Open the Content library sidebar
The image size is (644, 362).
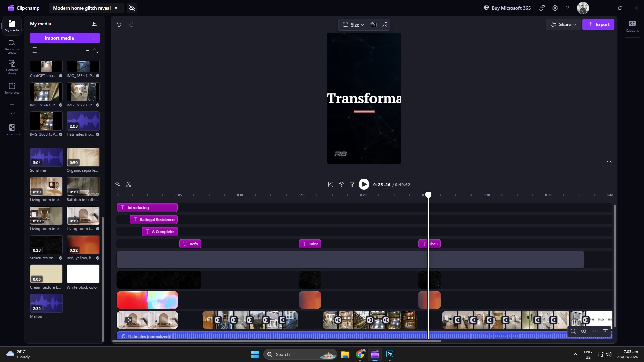(12, 67)
